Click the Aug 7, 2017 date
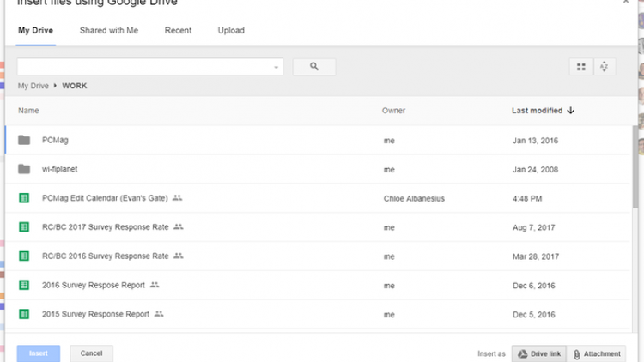This screenshot has width=644, height=362. click(x=533, y=227)
